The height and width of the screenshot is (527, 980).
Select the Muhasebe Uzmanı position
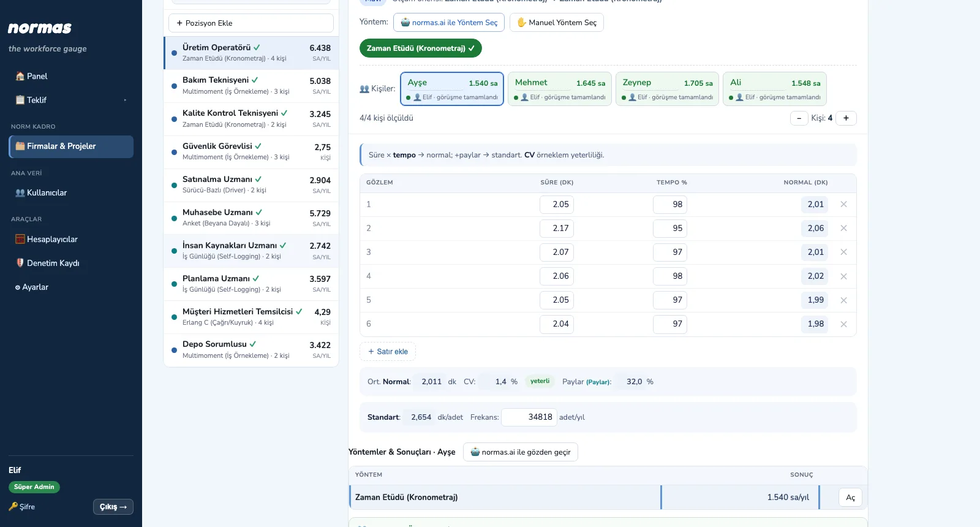coord(251,218)
